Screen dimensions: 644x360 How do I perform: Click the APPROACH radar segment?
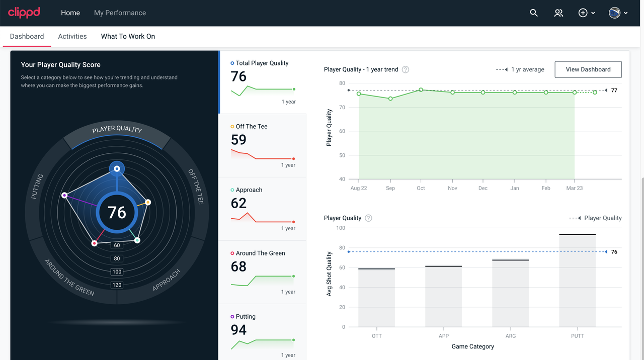[166, 281]
